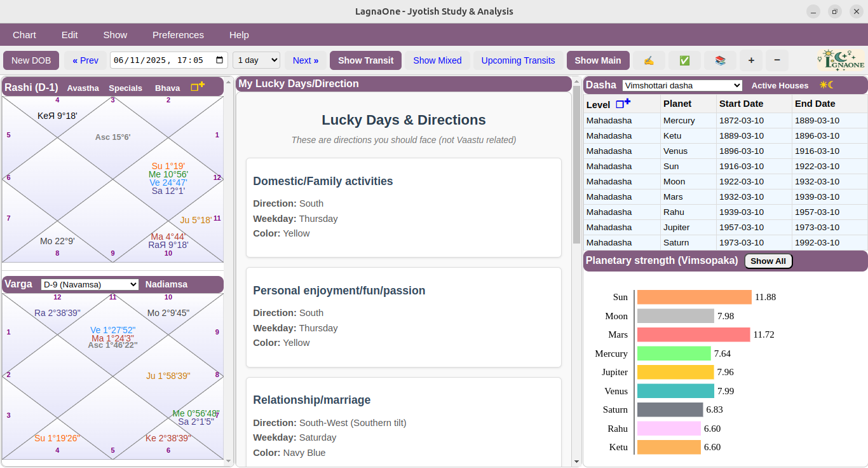868x468 pixels.
Task: Open the books reference icon on toolbar
Action: [x=720, y=60]
